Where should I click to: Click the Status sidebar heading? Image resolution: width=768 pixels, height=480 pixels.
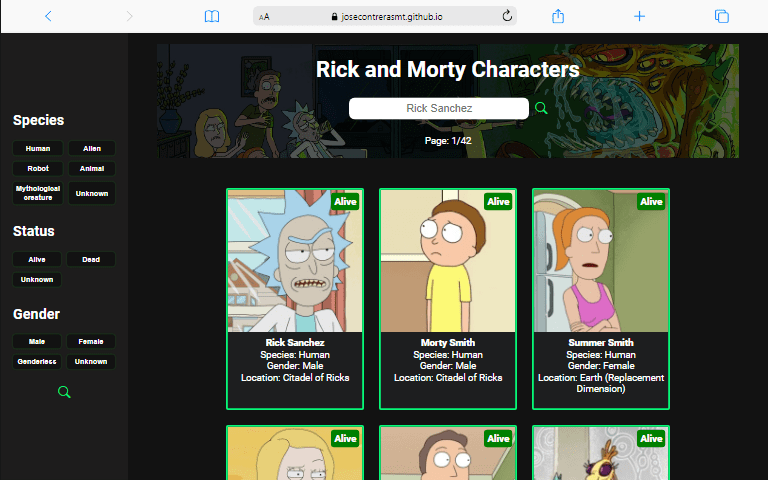point(33,231)
